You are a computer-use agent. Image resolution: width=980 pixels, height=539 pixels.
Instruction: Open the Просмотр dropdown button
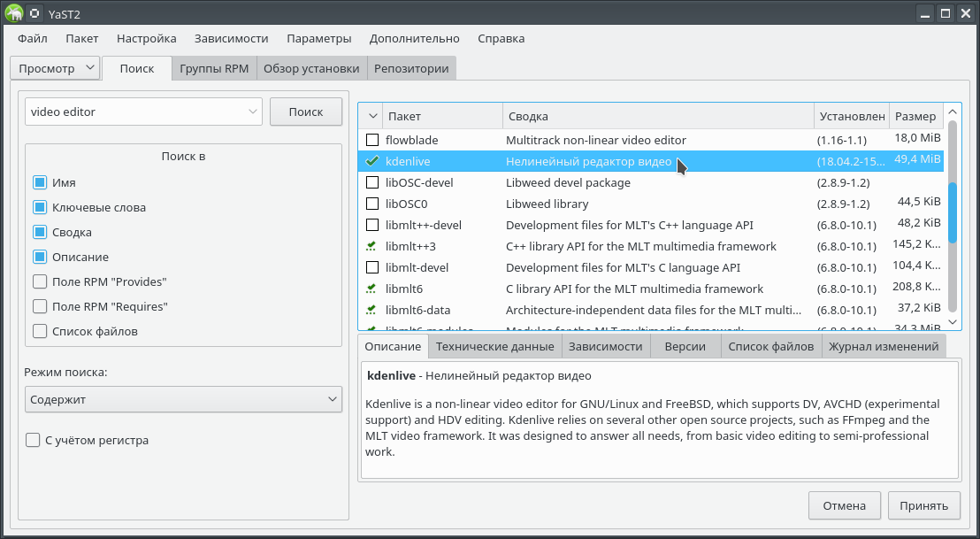pyautogui.click(x=55, y=68)
